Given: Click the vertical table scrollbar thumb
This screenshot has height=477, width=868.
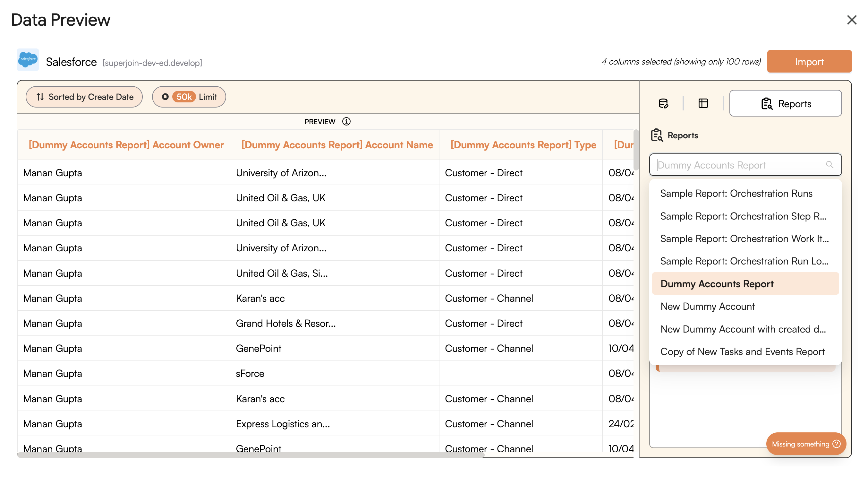Looking at the screenshot, I should [x=635, y=150].
